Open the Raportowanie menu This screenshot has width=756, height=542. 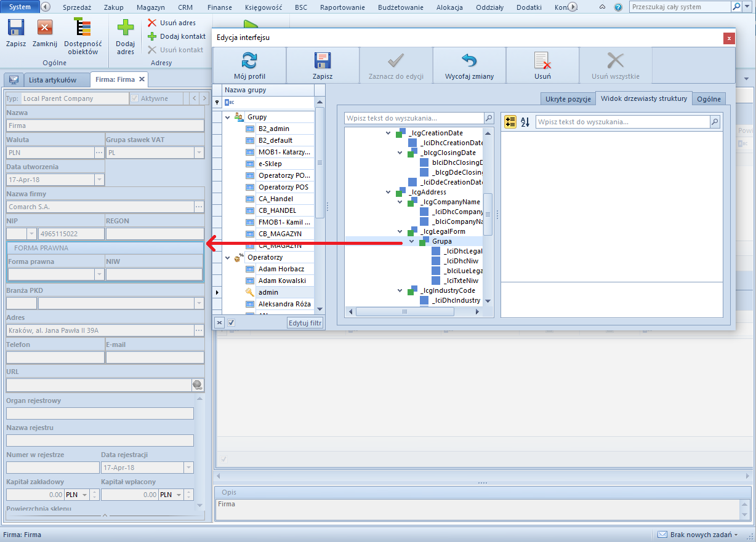pos(342,7)
